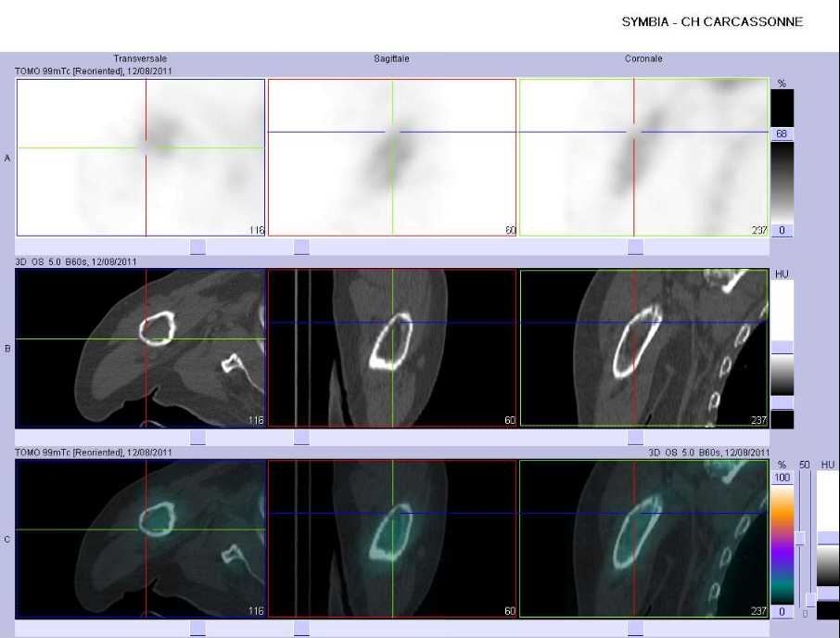
Task: Select the transversal CT image in row B
Action: (141, 348)
